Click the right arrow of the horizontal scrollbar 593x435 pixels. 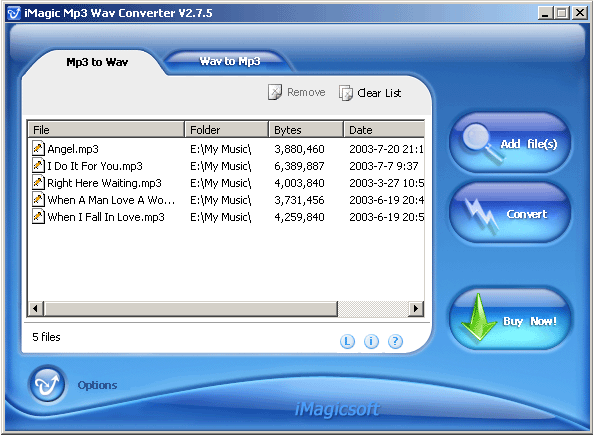(x=416, y=309)
